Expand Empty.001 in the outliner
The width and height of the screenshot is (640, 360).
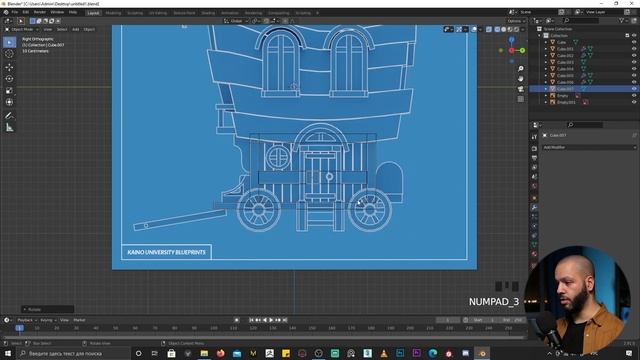pos(546,102)
